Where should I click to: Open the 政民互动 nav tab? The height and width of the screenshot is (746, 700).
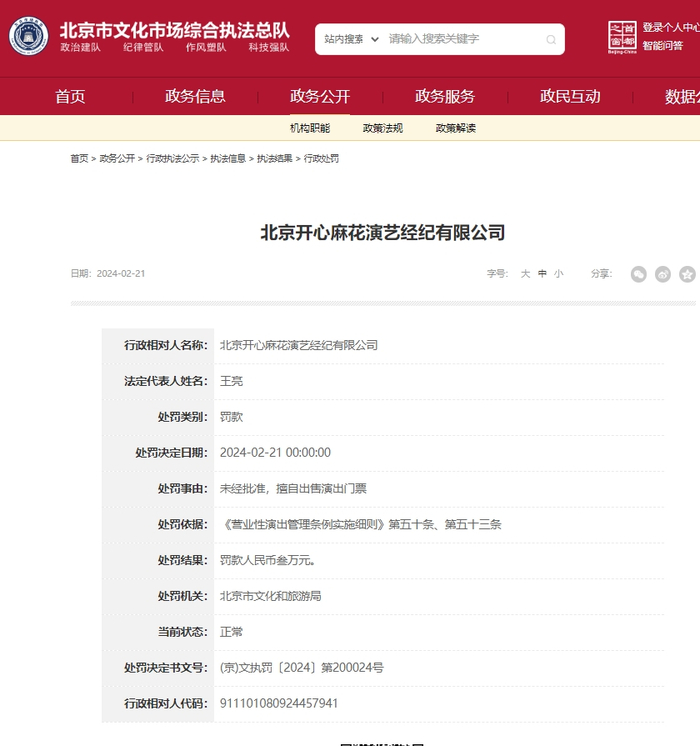(x=570, y=97)
